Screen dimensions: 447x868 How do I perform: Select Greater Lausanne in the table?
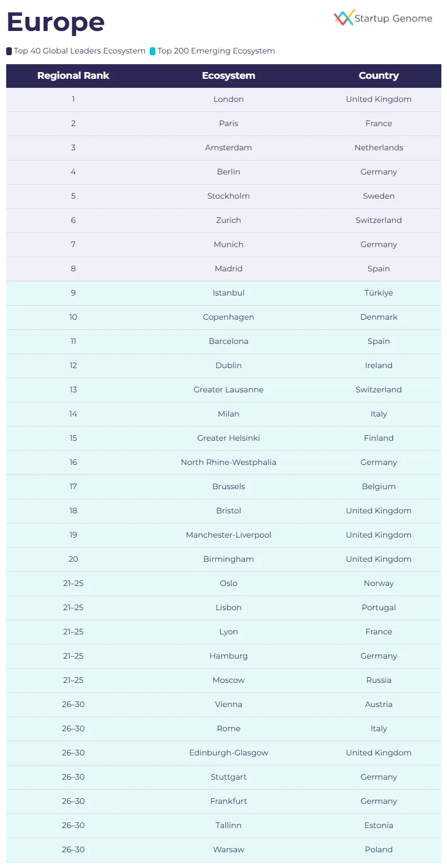229,390
